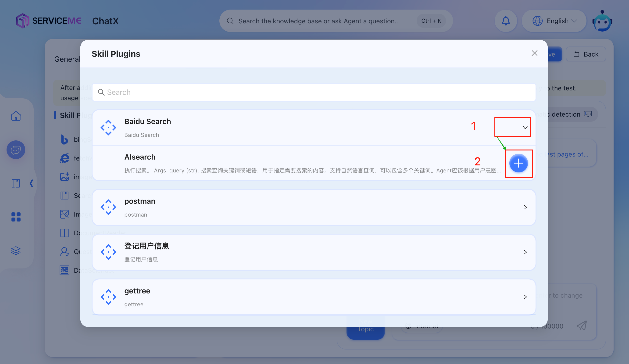Click the Bing skill icon in background list
The height and width of the screenshot is (364, 629).
point(64,139)
